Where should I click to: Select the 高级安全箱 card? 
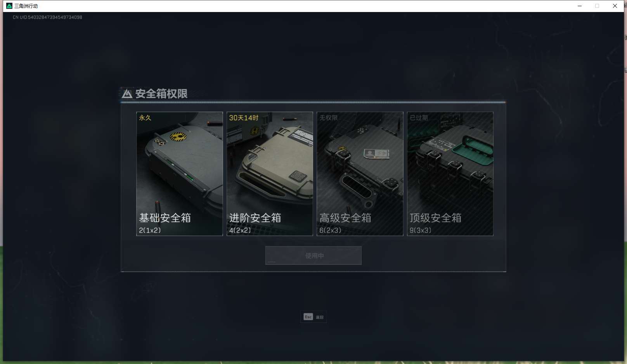[x=360, y=174]
